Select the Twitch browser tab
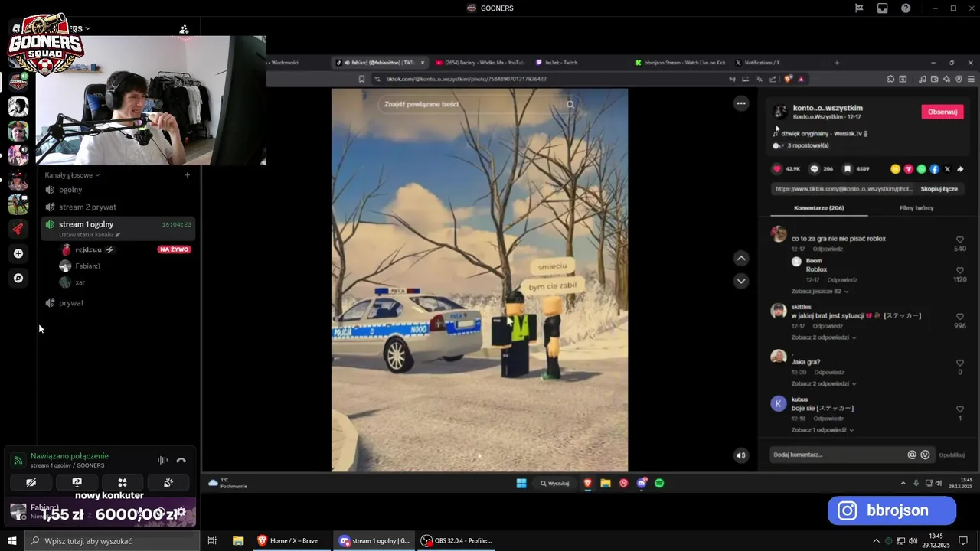Image resolution: width=980 pixels, height=551 pixels. click(x=561, y=63)
